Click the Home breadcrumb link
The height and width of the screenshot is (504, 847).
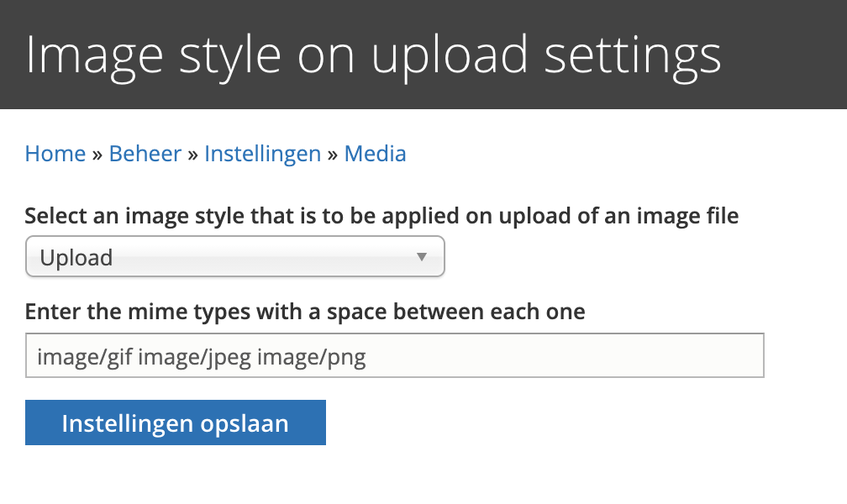click(55, 154)
